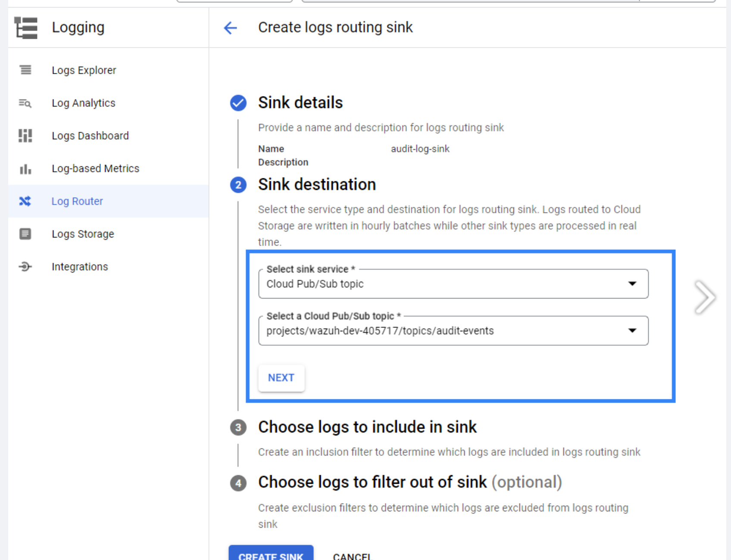Click the step 4 number icon
Viewport: 731px width, 560px height.
(238, 483)
